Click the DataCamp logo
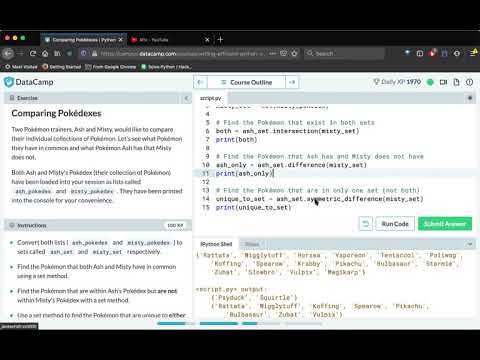Screen dimensions: 480x360 coord(29,82)
